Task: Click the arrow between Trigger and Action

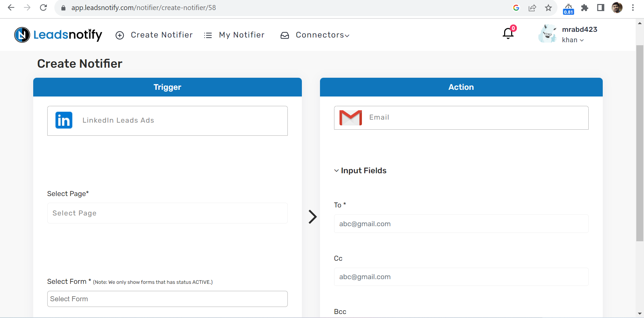Action: tap(313, 217)
